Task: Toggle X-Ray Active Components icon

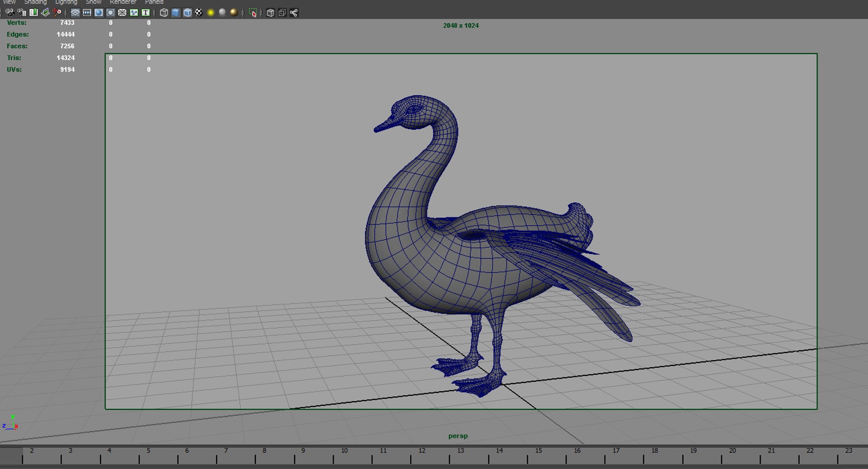Action: [282, 13]
